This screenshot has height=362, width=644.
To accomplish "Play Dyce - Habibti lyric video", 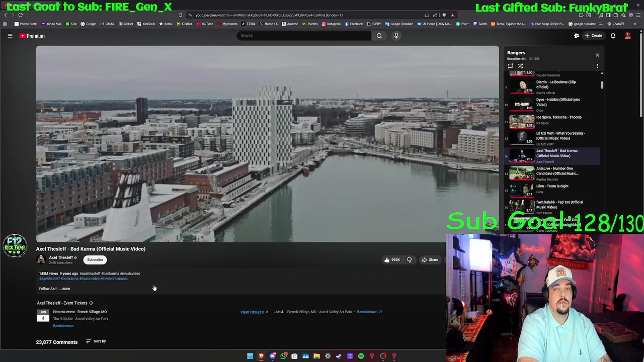I will 552,104.
